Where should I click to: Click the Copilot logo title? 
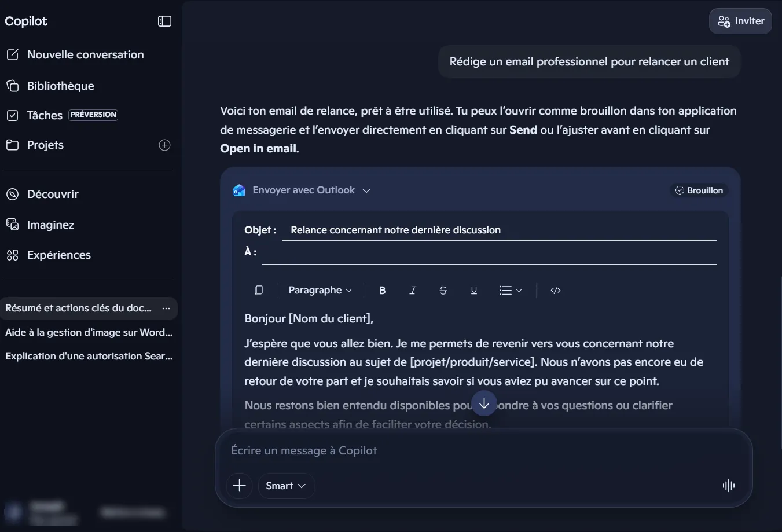point(26,21)
